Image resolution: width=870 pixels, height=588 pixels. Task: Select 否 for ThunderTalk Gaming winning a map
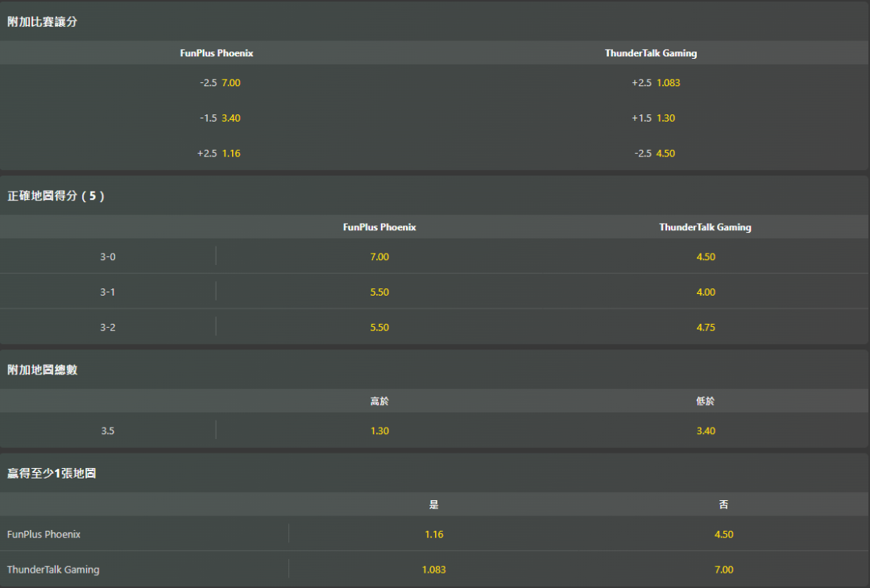point(723,569)
